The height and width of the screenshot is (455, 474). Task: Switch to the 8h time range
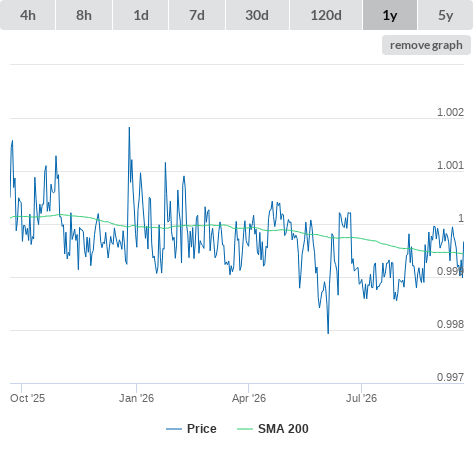click(84, 15)
